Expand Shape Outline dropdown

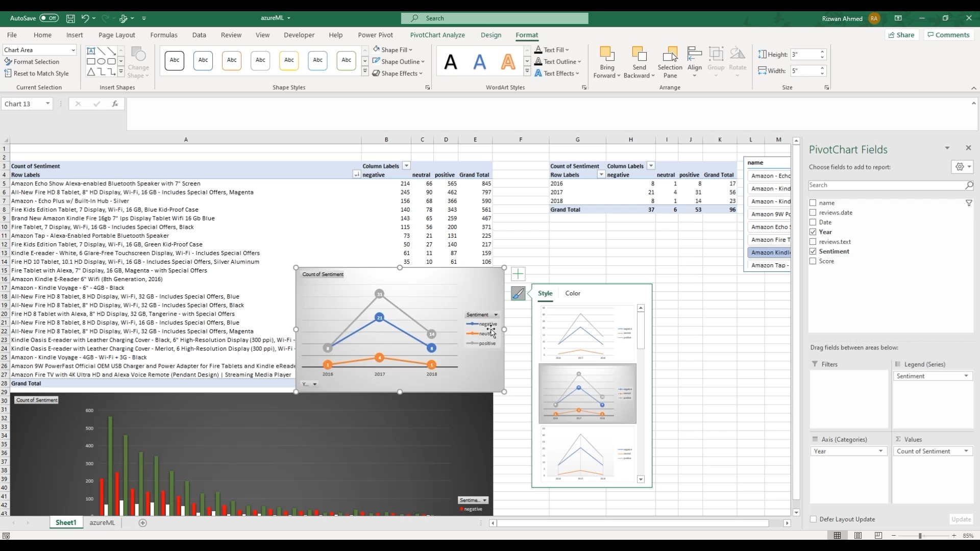[423, 62]
